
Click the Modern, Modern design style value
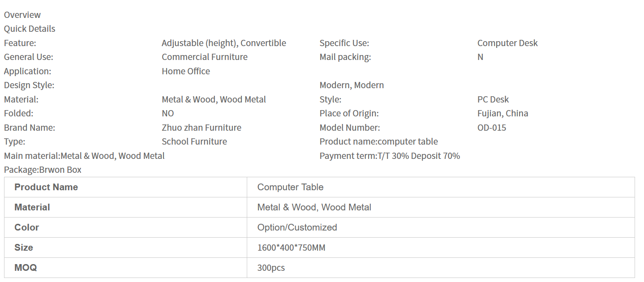(x=351, y=85)
